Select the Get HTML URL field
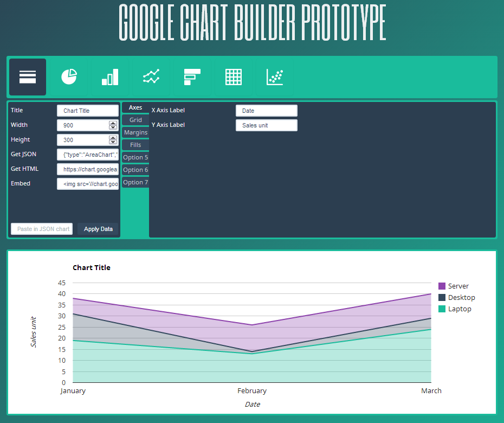 tap(88, 169)
